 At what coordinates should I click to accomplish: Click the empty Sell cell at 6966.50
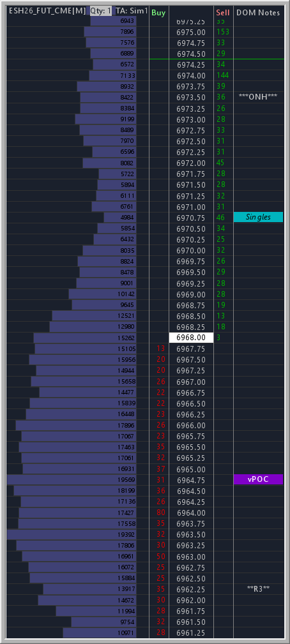click(x=224, y=403)
